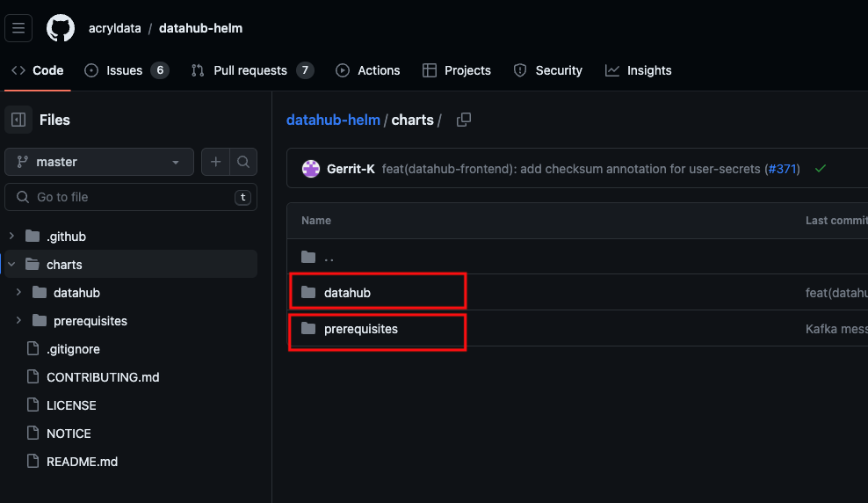
Task: Click datahub-helm breadcrumb link
Action: (333, 120)
